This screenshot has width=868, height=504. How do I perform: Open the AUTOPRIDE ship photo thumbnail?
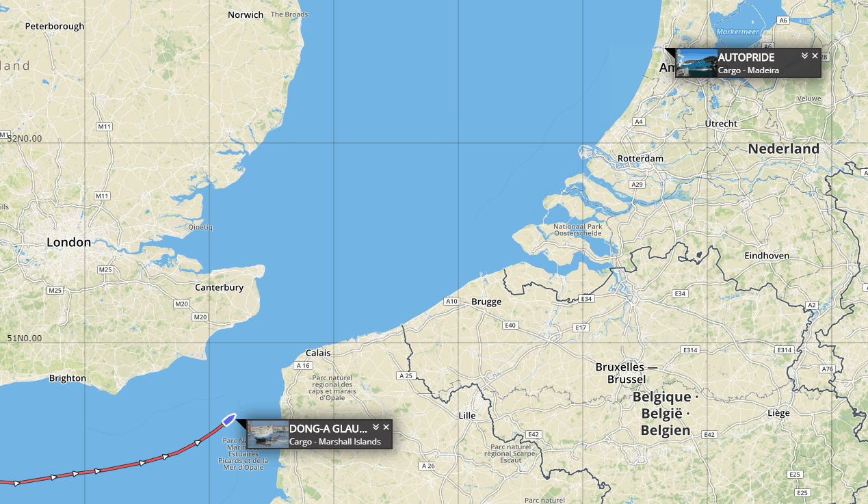pos(696,63)
